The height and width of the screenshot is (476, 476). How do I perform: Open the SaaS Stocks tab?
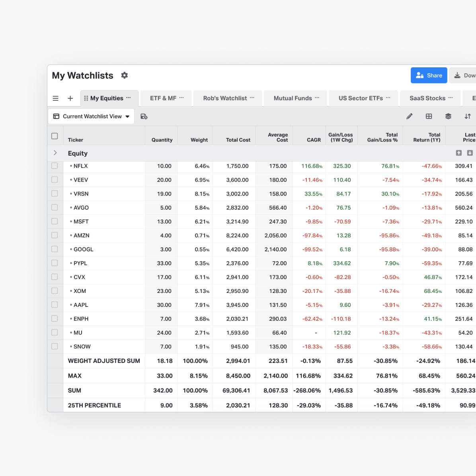[x=430, y=98]
